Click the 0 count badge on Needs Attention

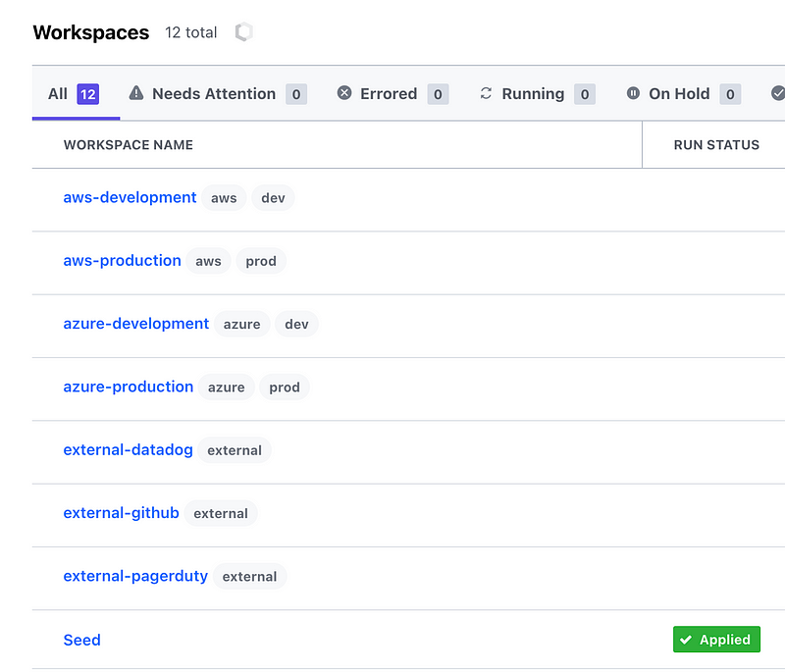tap(296, 94)
